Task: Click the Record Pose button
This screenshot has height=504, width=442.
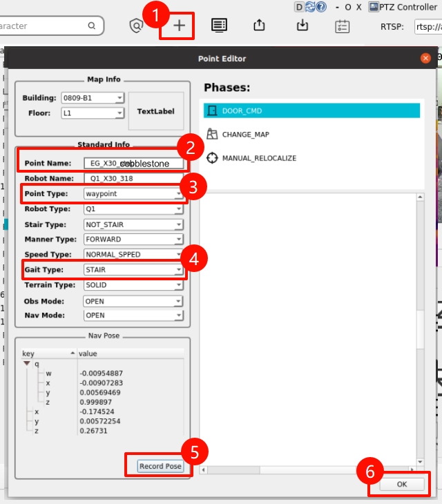Action: [x=160, y=466]
